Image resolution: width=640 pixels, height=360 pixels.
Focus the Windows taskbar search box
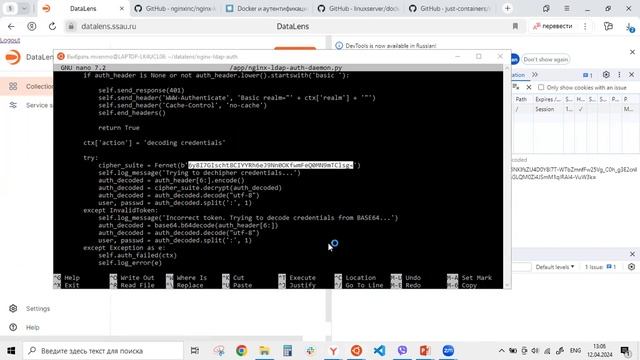click(x=103, y=351)
